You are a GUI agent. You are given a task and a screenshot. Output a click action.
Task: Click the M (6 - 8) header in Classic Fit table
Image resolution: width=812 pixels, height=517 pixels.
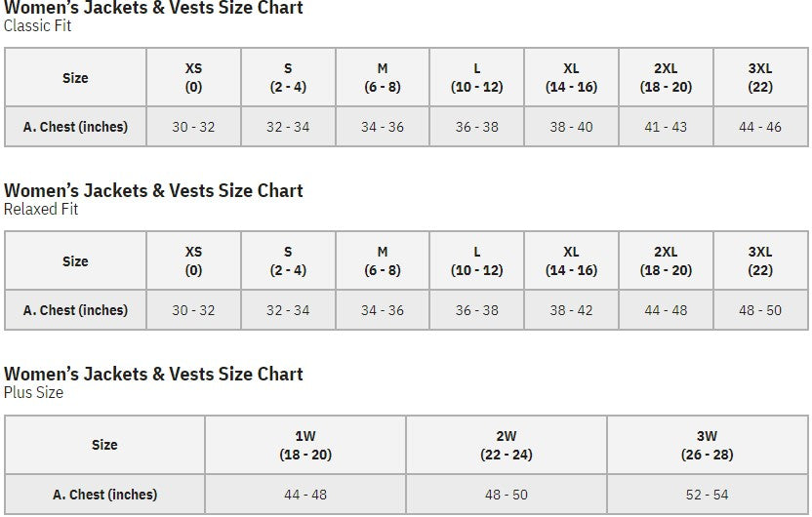pos(383,78)
